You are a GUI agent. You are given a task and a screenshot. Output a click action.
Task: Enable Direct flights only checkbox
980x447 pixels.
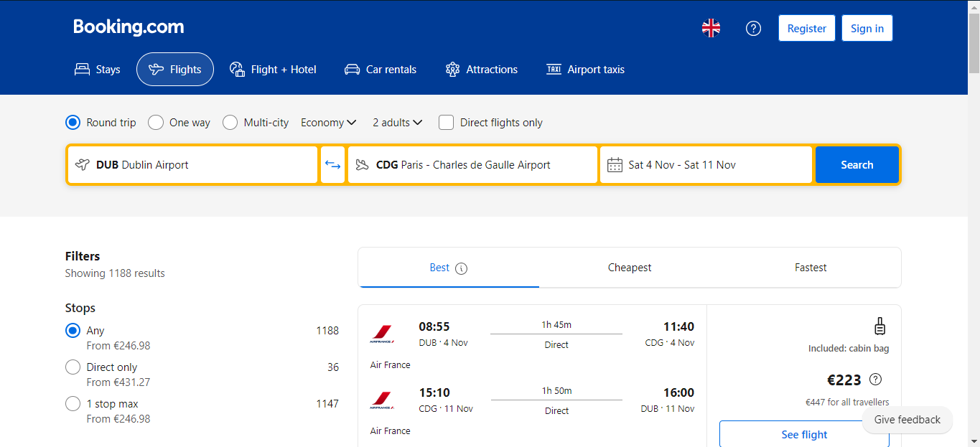tap(447, 123)
